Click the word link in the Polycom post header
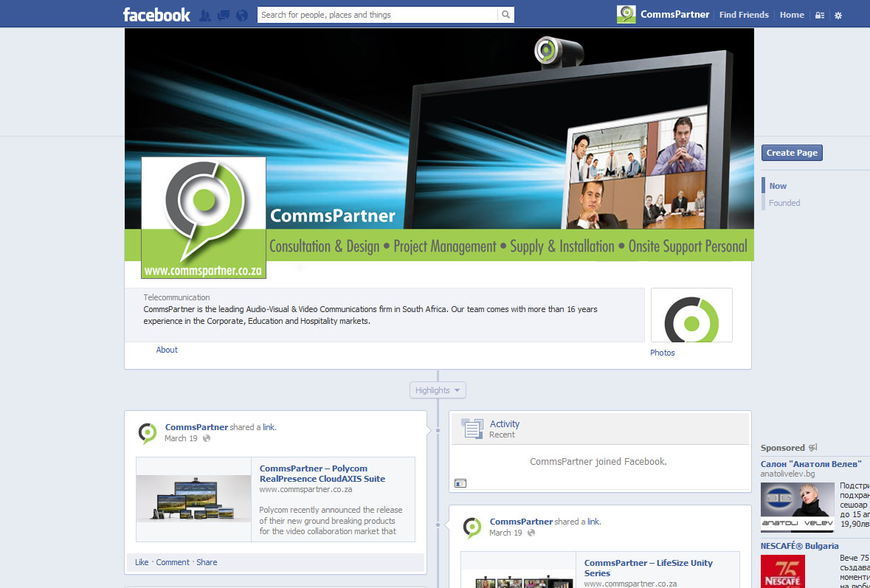870x588 pixels. [x=269, y=427]
